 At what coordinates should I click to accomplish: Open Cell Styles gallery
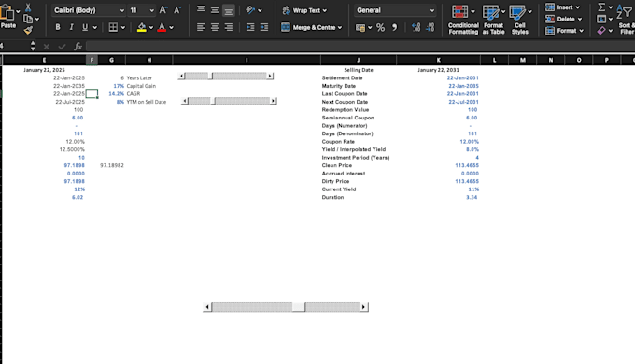(520, 20)
